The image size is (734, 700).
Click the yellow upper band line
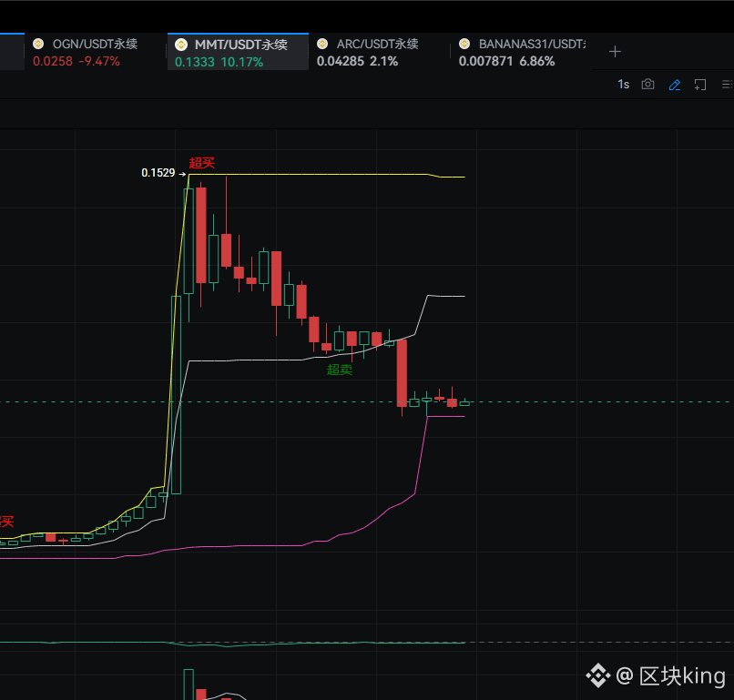[x=309, y=175]
